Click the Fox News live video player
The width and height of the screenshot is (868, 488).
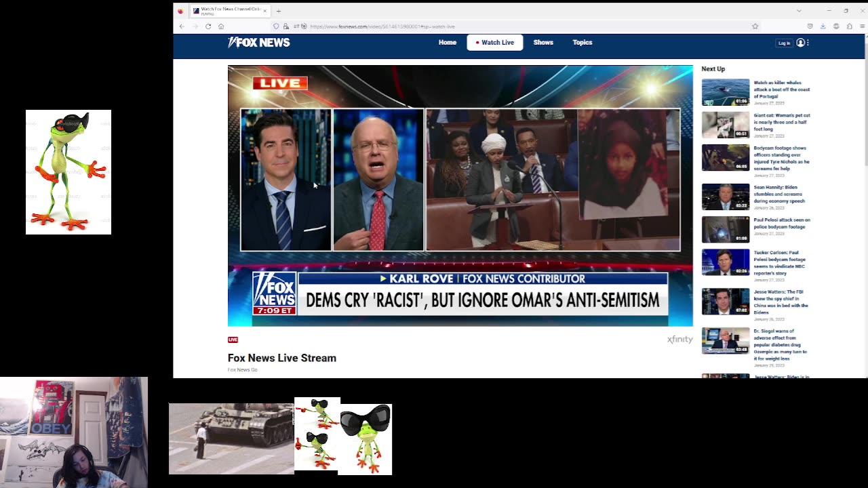click(x=460, y=196)
